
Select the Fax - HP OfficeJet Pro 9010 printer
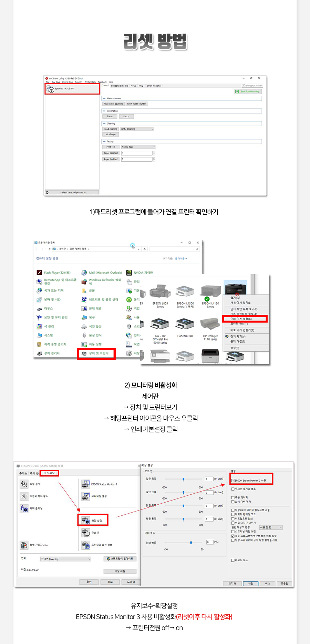(x=160, y=331)
